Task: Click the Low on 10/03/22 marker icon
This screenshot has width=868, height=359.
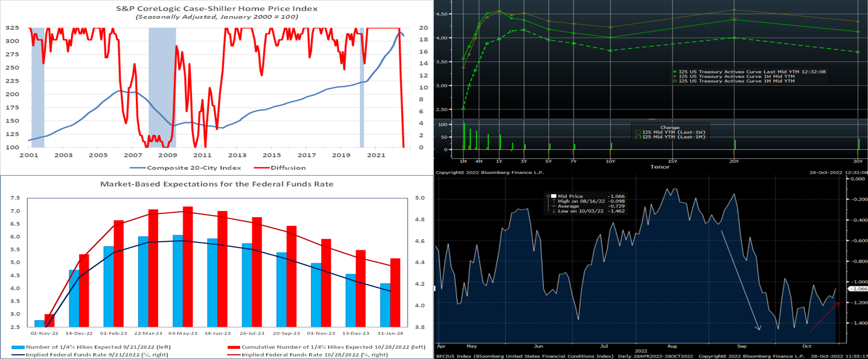Action: click(x=554, y=211)
